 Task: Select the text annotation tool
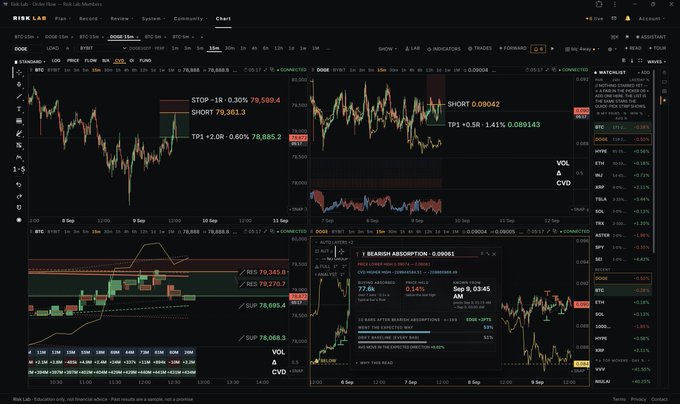click(x=19, y=109)
